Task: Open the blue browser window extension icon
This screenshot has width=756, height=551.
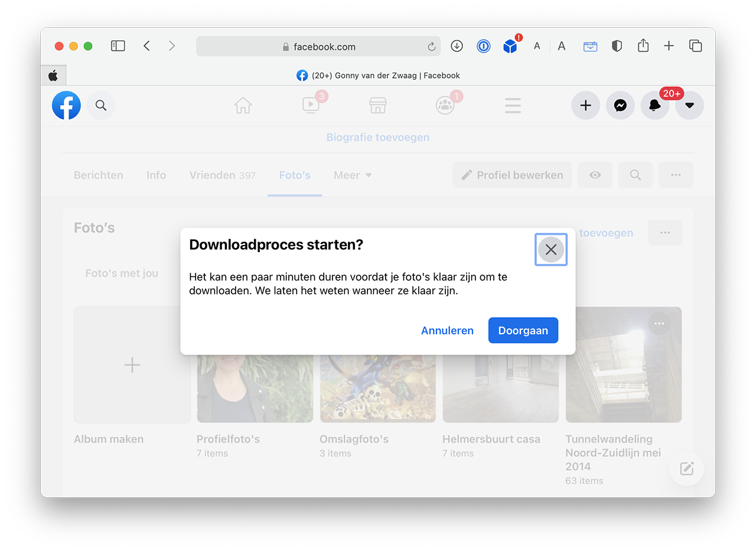Action: 590,46
